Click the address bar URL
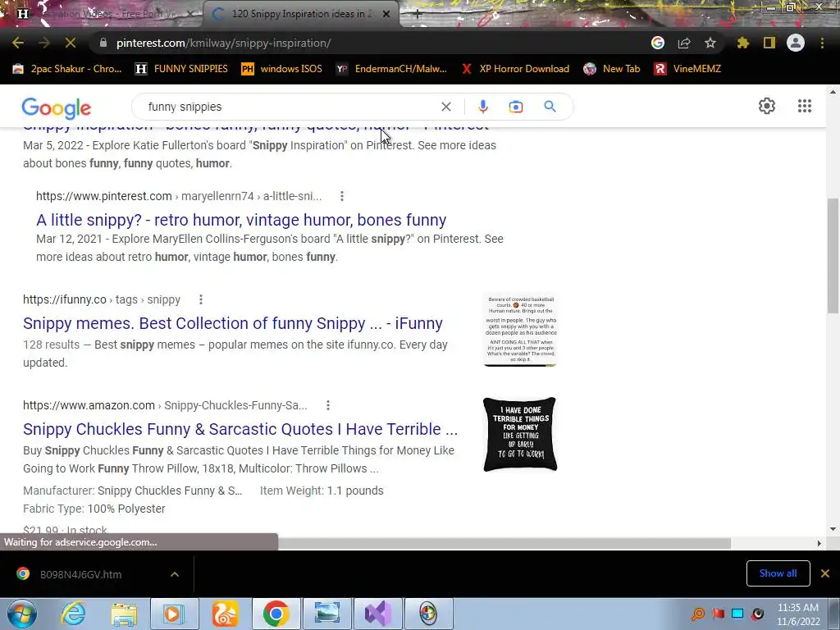The width and height of the screenshot is (840, 630). pos(223,43)
